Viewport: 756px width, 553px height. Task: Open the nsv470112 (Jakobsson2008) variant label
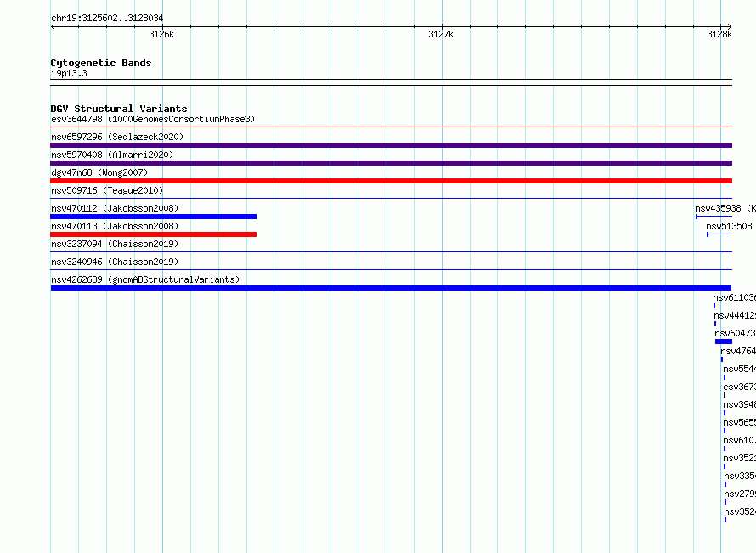point(115,208)
